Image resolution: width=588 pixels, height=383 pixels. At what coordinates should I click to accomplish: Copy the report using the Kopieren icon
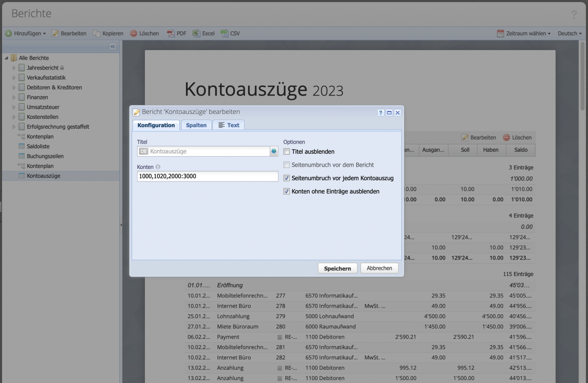click(x=96, y=33)
